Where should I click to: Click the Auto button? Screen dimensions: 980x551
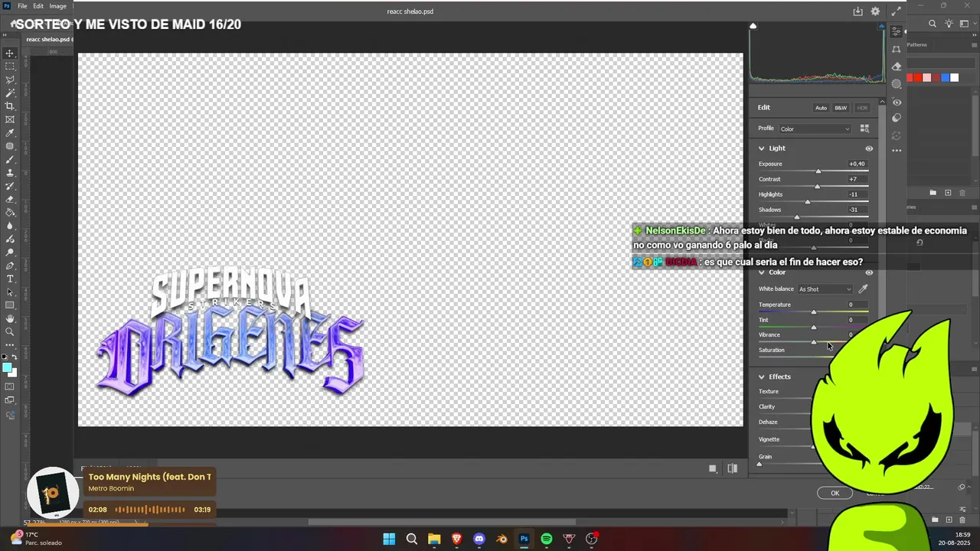(x=821, y=108)
